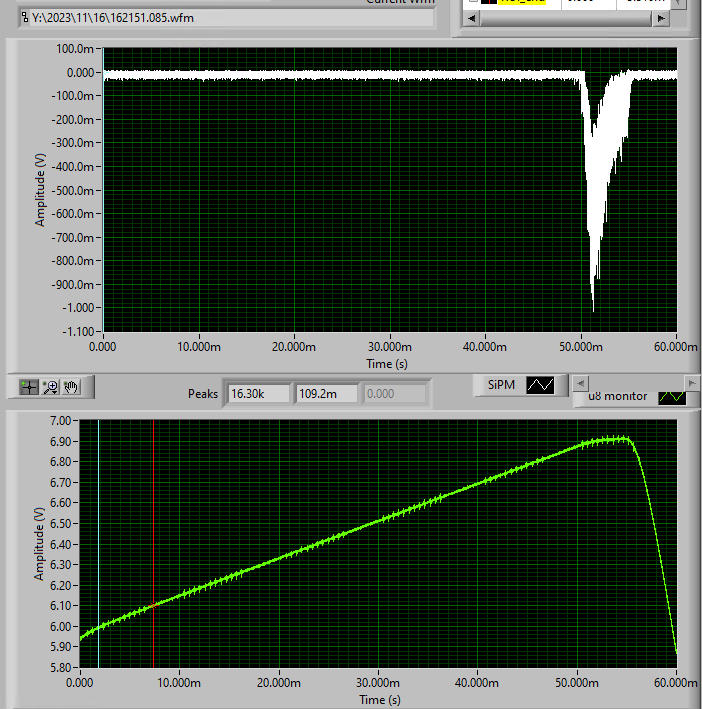
Task: Click the lower graph 0.000 x-axis minimum
Action: point(80,683)
